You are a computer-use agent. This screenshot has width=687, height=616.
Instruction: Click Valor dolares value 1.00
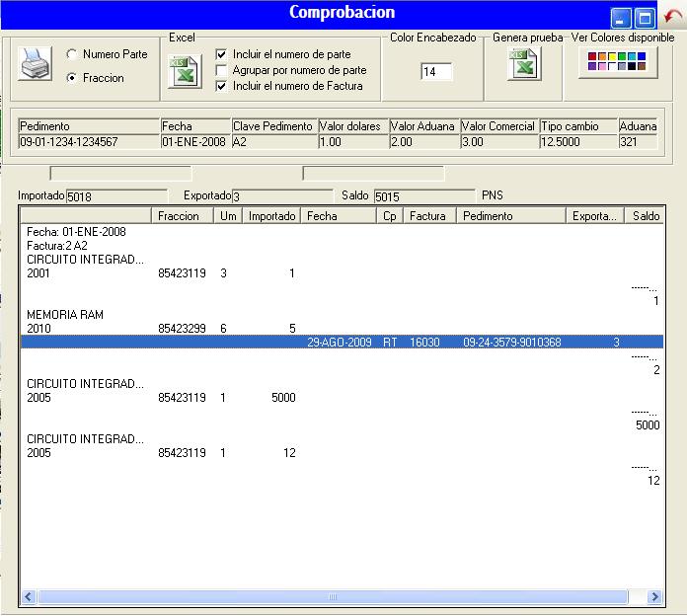click(x=353, y=141)
